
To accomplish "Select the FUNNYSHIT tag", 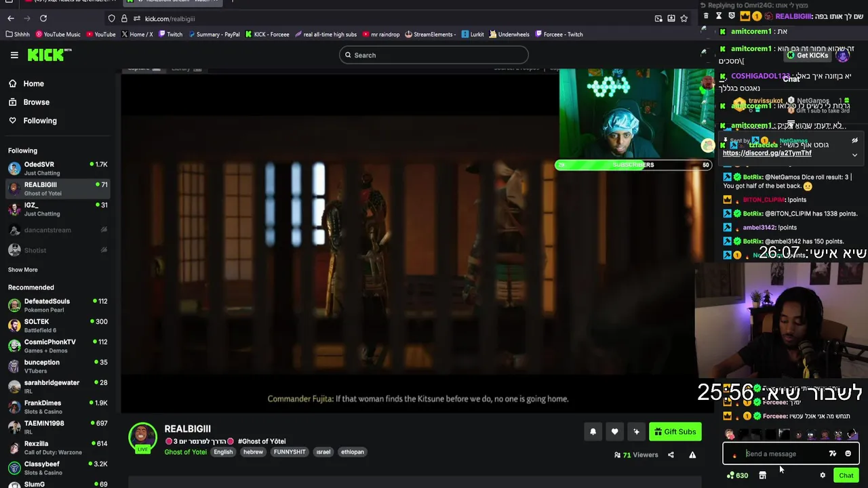I will (290, 452).
